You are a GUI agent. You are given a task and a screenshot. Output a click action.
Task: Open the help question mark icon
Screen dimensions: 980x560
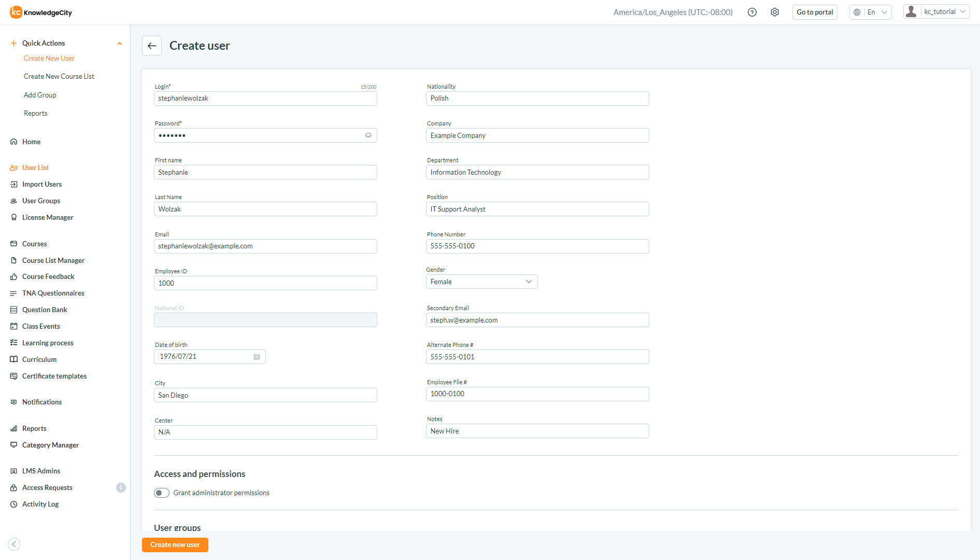[x=752, y=12]
